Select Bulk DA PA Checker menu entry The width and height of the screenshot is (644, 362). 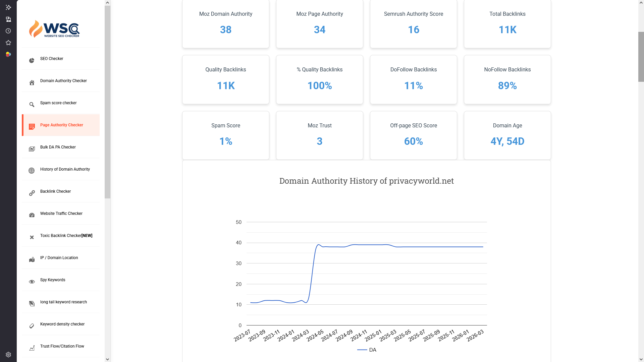click(58, 147)
